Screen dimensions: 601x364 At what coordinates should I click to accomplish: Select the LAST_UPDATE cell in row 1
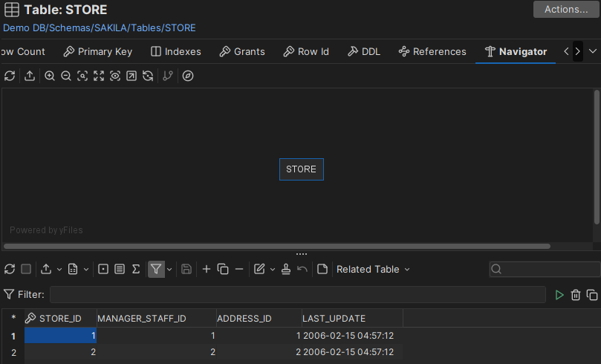(352, 336)
